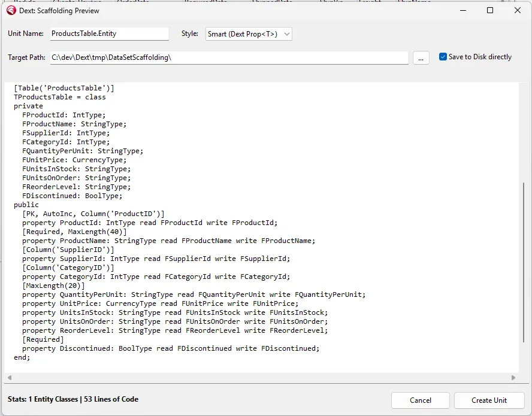532x416 pixels.
Task: Click the Dext logo icon in title bar
Action: point(11,11)
